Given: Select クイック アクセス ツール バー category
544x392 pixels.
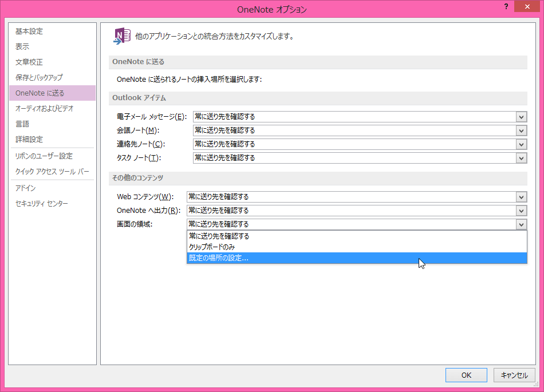Looking at the screenshot, I should coord(52,172).
